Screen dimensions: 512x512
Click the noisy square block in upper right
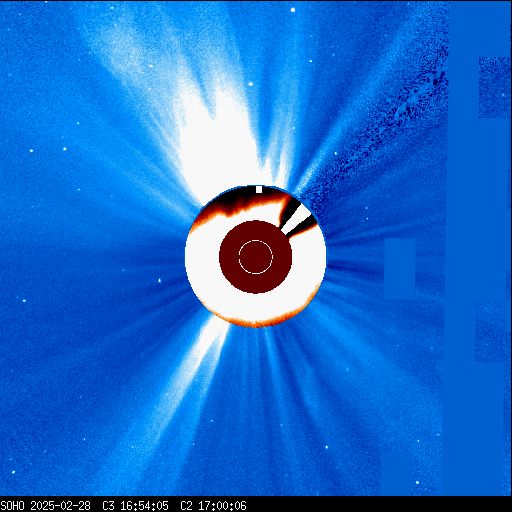point(494,87)
